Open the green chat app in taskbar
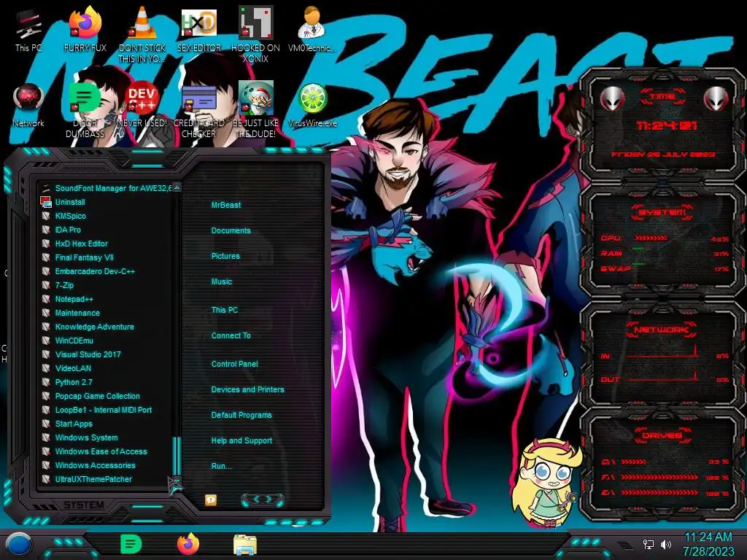The image size is (747, 560). pyautogui.click(x=131, y=544)
